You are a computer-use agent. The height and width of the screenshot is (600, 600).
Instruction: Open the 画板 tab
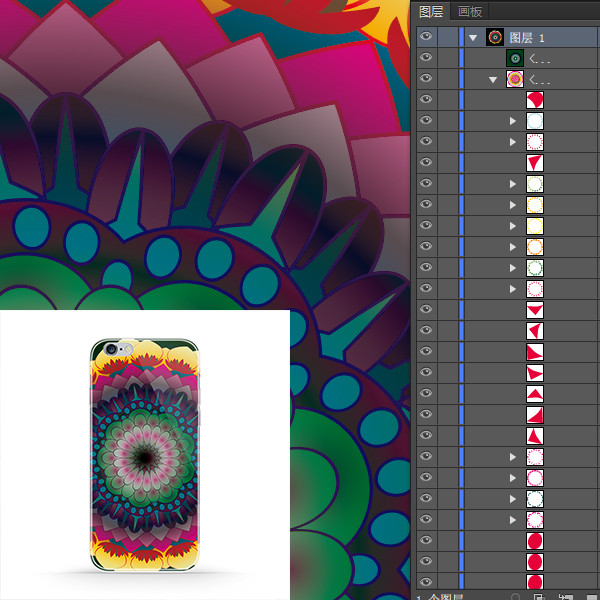470,11
